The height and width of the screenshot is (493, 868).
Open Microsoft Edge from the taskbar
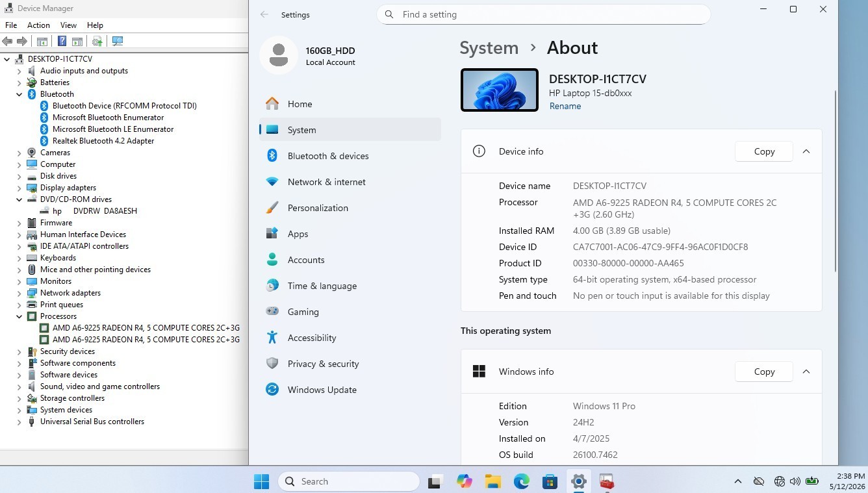(522, 481)
